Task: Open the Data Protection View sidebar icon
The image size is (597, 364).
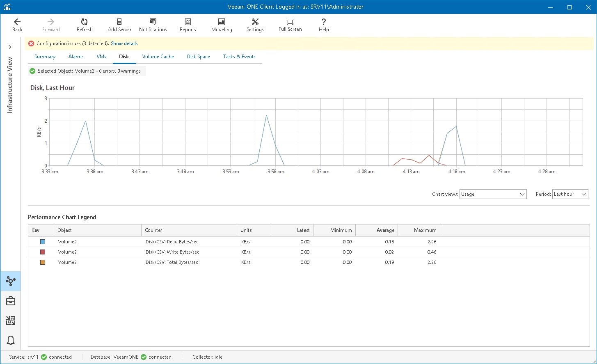Action: pos(11,321)
